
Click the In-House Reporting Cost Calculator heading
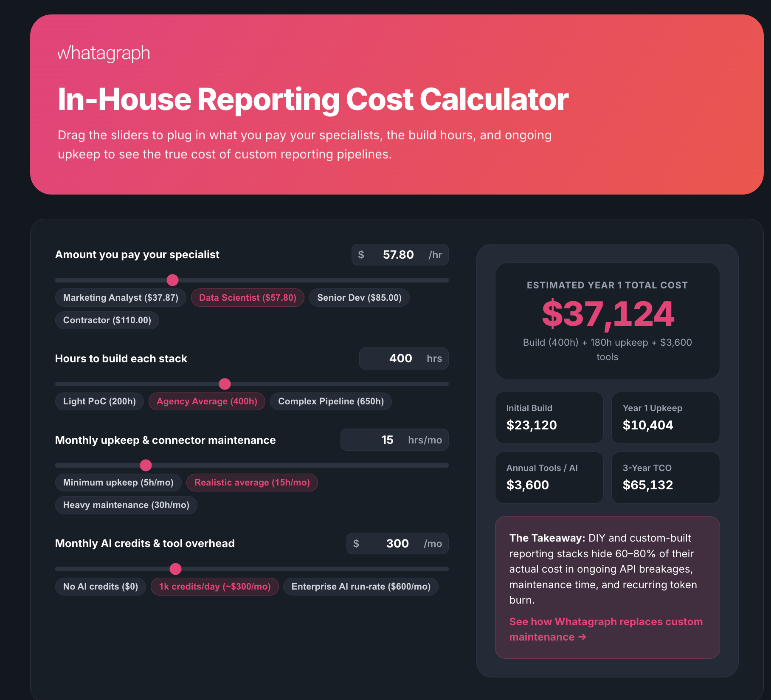[313, 100]
